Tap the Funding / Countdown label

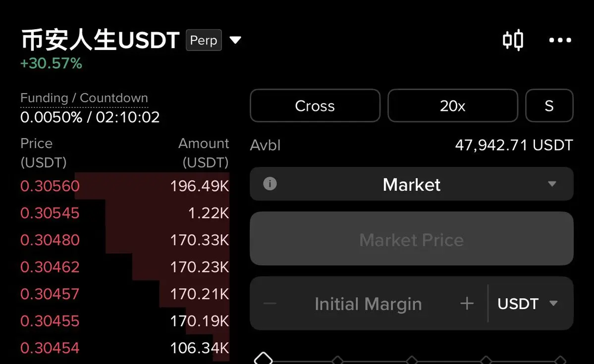pyautogui.click(x=84, y=98)
